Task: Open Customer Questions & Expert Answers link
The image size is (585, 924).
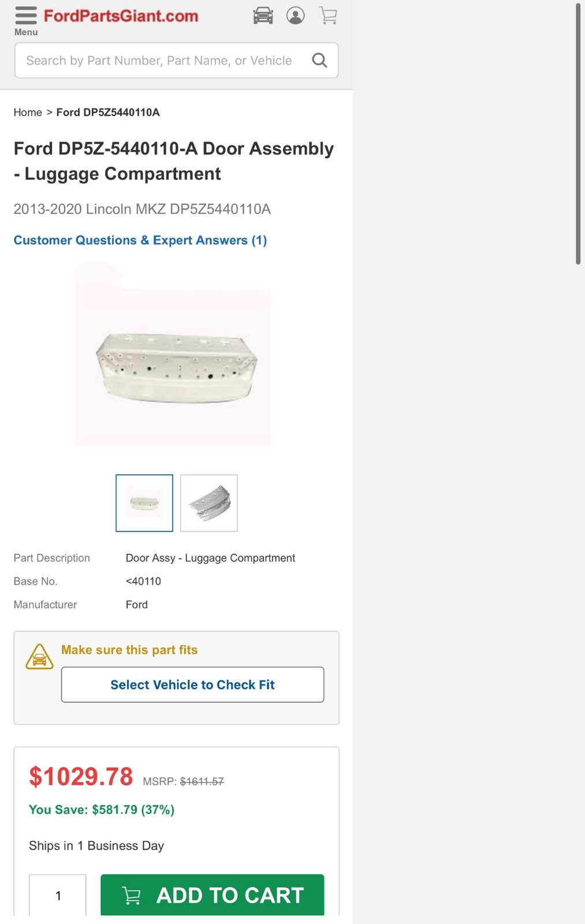Action: point(140,240)
